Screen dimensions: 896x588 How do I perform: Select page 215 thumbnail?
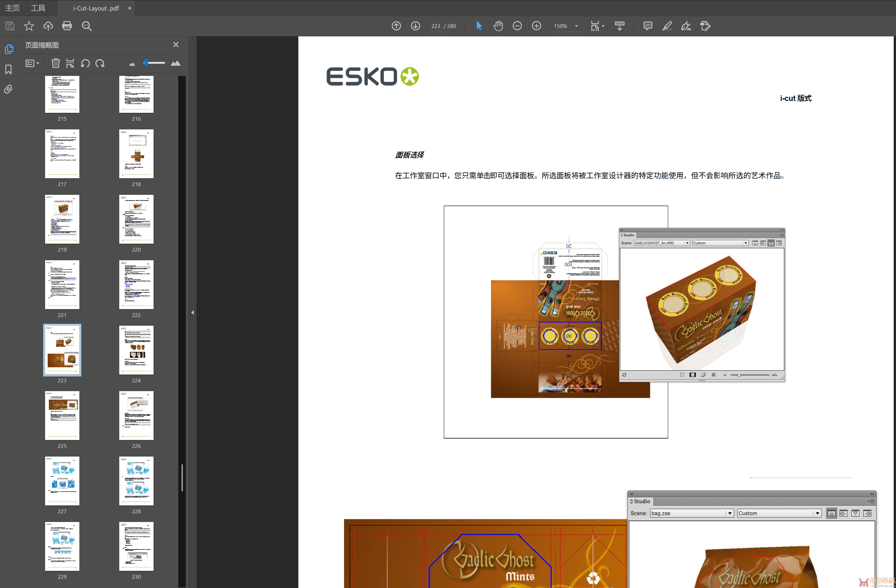(x=62, y=94)
